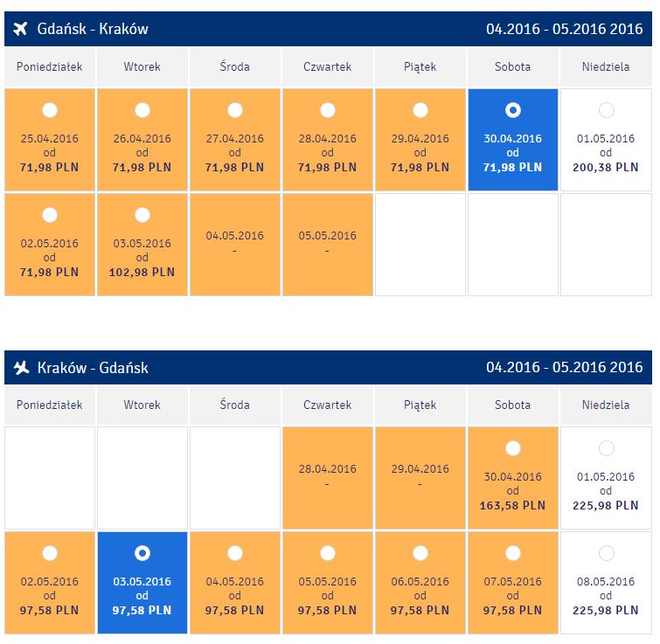The width and height of the screenshot is (660, 644).
Task: Choose return 01.05.2016 radio for 225,98 PLN
Action: tap(606, 448)
